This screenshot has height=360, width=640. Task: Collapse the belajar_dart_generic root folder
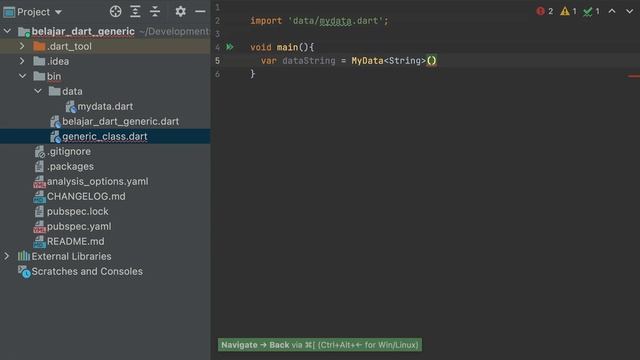tap(7, 31)
